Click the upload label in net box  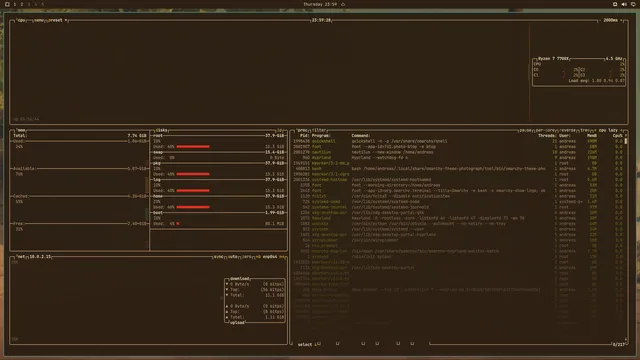click(237, 322)
